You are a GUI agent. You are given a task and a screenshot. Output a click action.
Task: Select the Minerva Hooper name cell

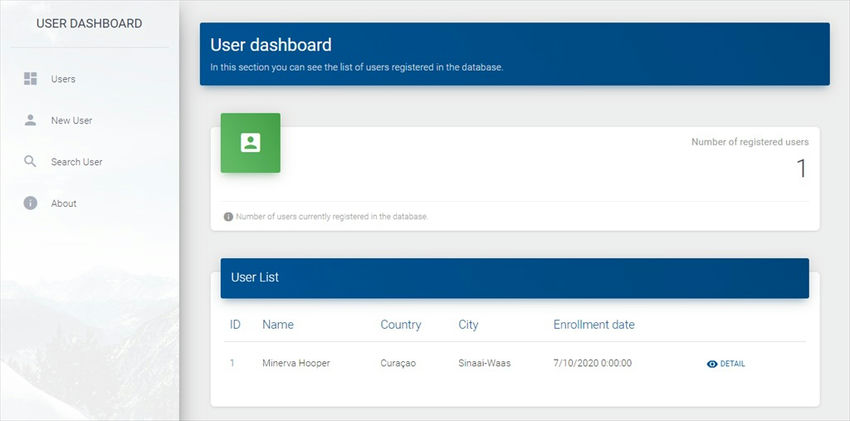click(x=295, y=363)
